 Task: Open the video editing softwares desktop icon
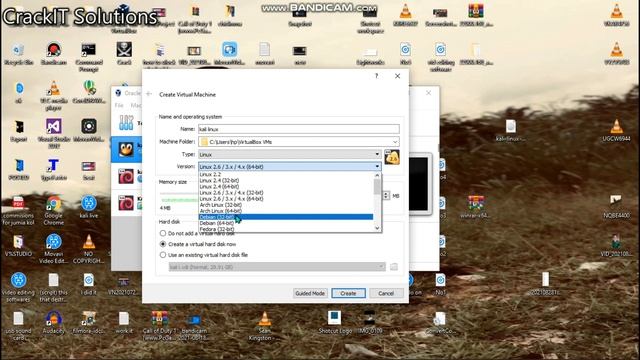[18, 287]
